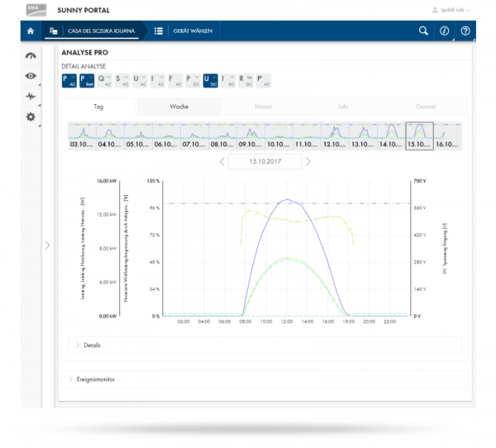This screenshot has width=496, height=448.
Task: Open the search magnifier icon
Action: pos(423,31)
